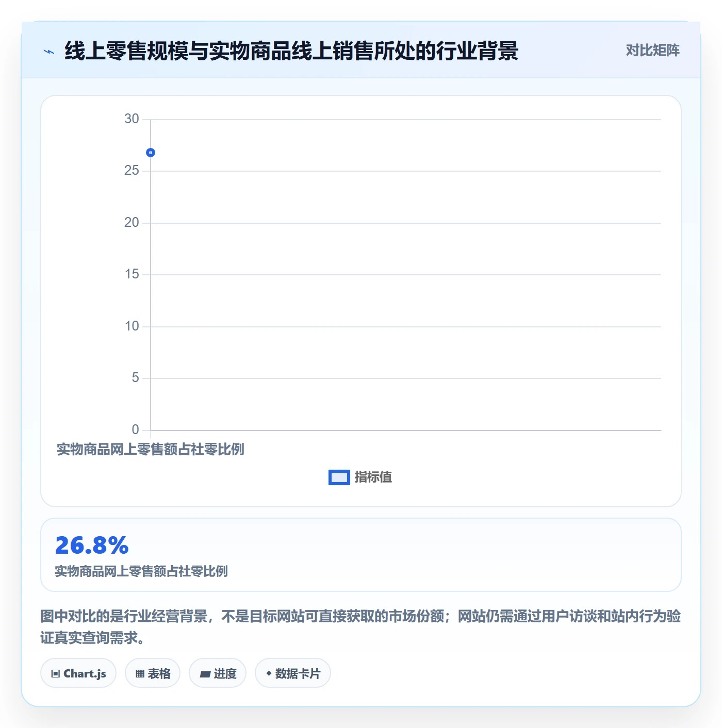Image resolution: width=722 pixels, height=728 pixels.
Task: Select the Chart.js tag chip
Action: click(78, 673)
